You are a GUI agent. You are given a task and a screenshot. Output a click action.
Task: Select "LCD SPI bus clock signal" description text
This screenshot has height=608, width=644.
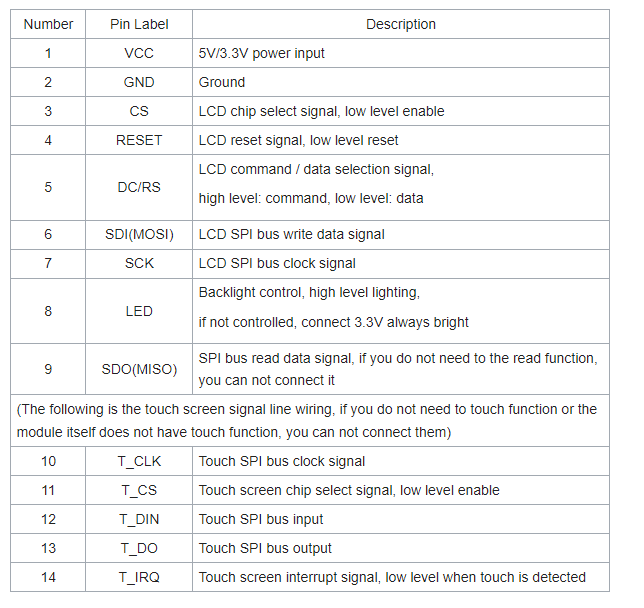pos(277,263)
